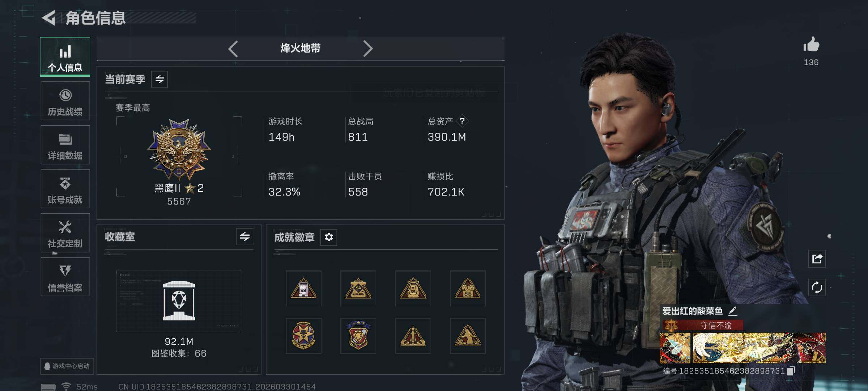This screenshot has height=391, width=868.
Task: Open the 历史战绩 tab
Action: pyautogui.click(x=65, y=101)
